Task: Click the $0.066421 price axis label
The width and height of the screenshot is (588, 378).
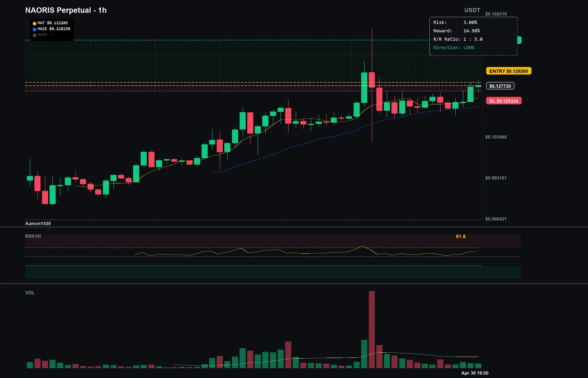Action: 496,219
